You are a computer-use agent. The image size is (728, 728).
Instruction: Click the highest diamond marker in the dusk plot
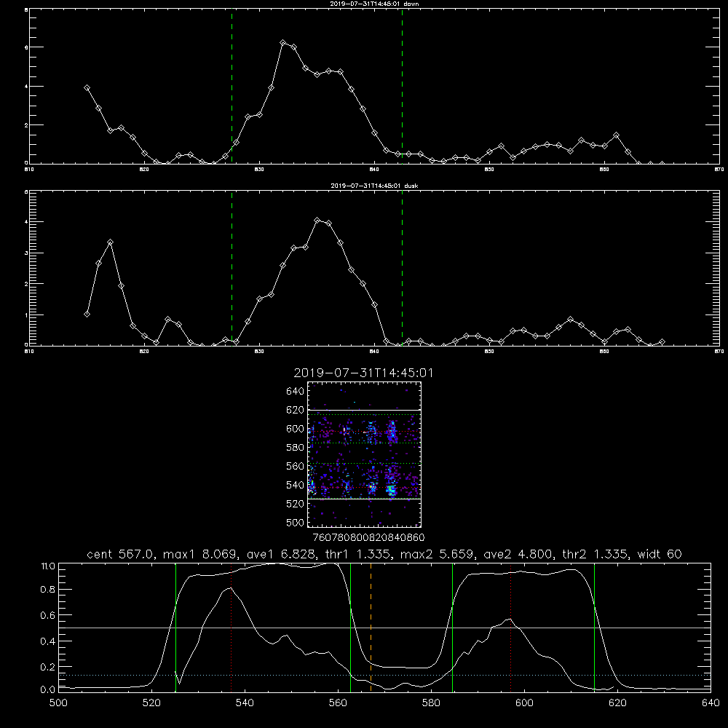[x=317, y=221]
